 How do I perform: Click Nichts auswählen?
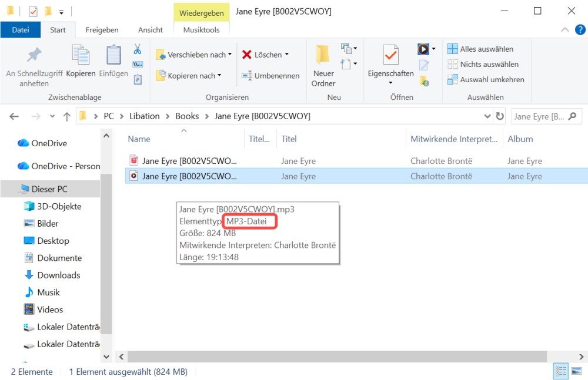click(x=483, y=64)
